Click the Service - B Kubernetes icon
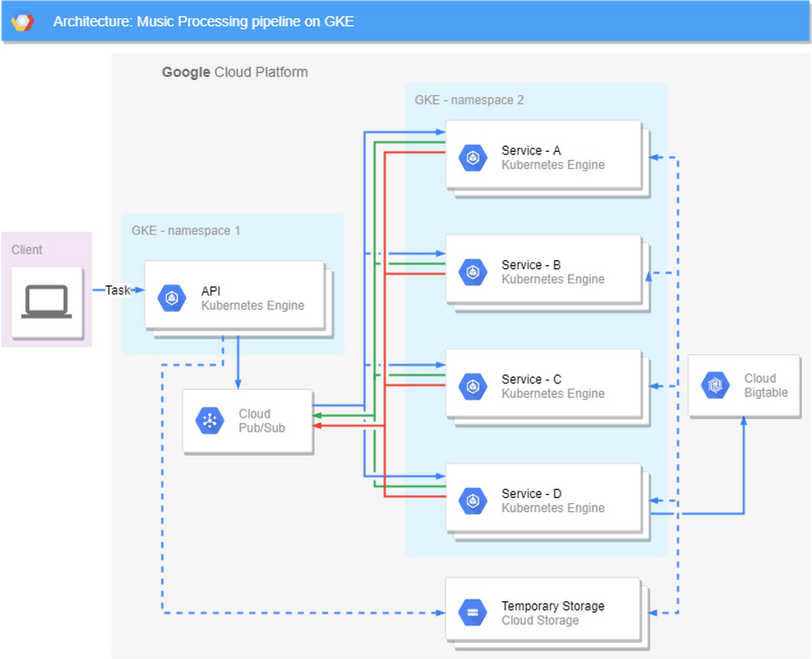Screen dimensions: 812x659 click(473, 272)
